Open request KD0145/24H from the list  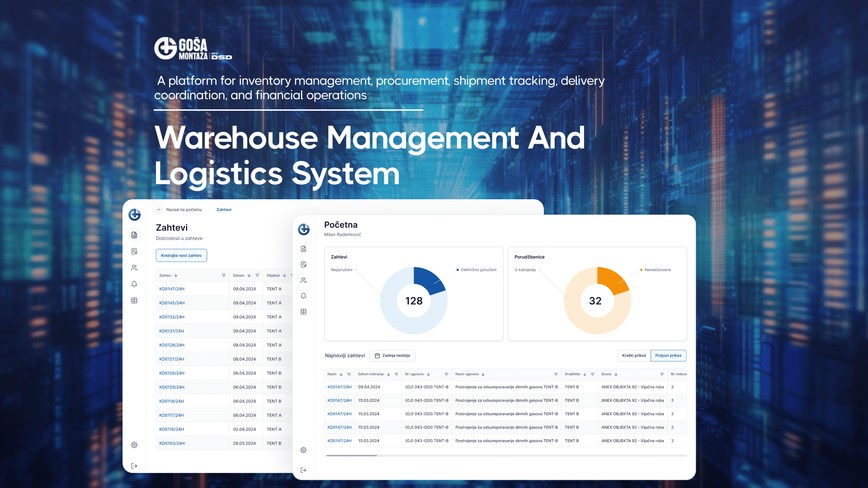(x=172, y=303)
